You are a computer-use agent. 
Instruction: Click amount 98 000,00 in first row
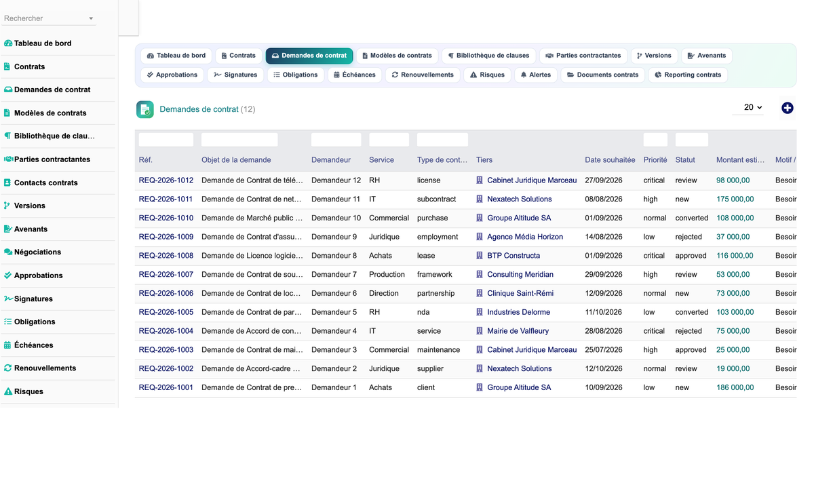click(x=733, y=180)
